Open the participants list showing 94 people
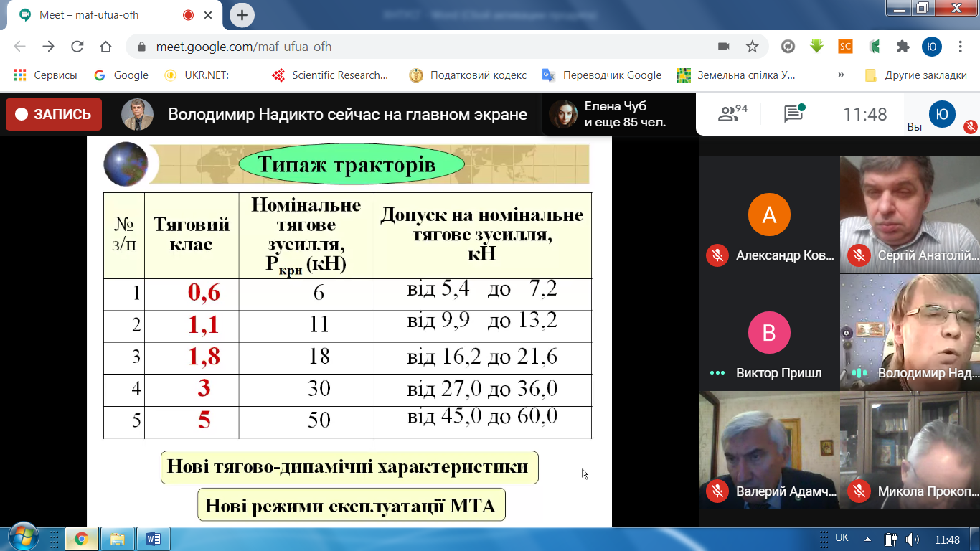Screen dimensions: 980x551 (x=732, y=113)
